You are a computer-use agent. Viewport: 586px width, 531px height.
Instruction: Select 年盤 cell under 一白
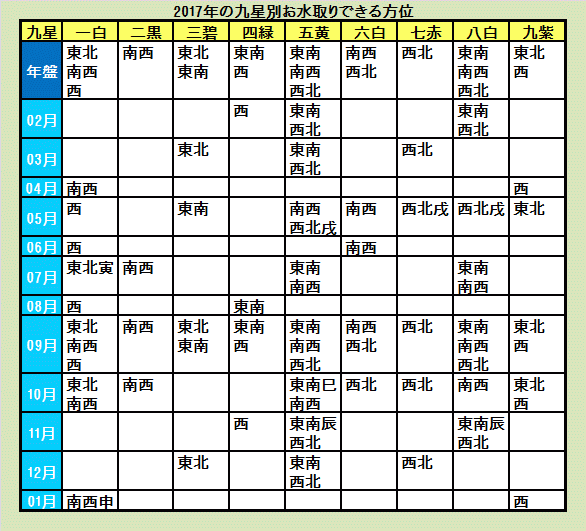[90, 70]
